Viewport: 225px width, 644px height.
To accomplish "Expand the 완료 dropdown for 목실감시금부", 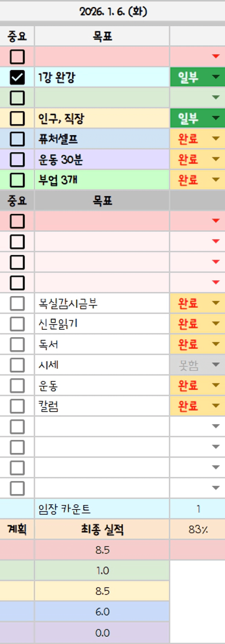I will pyautogui.click(x=216, y=303).
